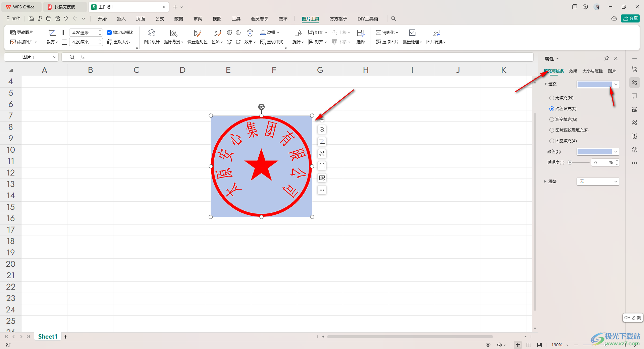Click Reset Size (重设大小) button

coord(118,42)
